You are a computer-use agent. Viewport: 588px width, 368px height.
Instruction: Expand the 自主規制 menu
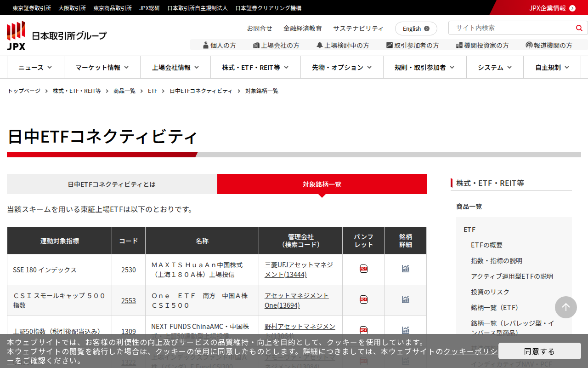point(552,67)
